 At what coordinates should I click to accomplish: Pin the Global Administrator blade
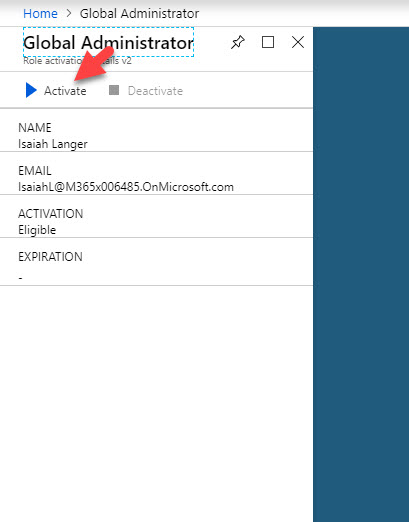coord(238,42)
